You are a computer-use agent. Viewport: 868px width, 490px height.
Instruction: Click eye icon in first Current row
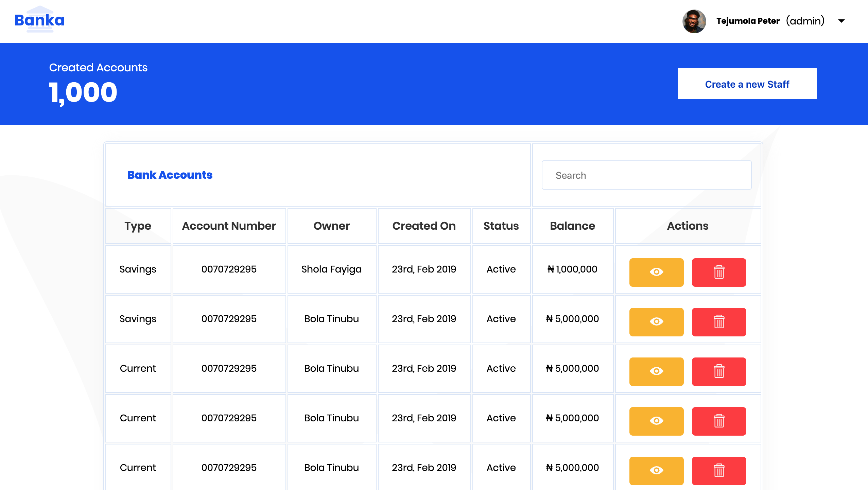[656, 371]
